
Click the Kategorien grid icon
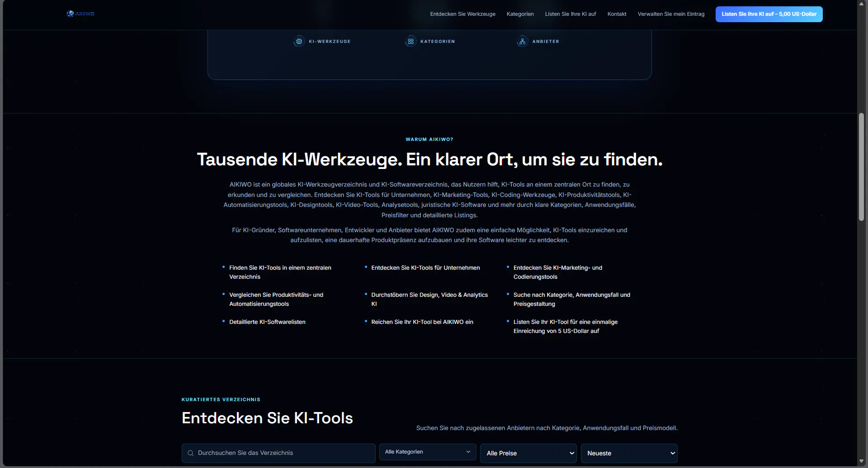[410, 41]
